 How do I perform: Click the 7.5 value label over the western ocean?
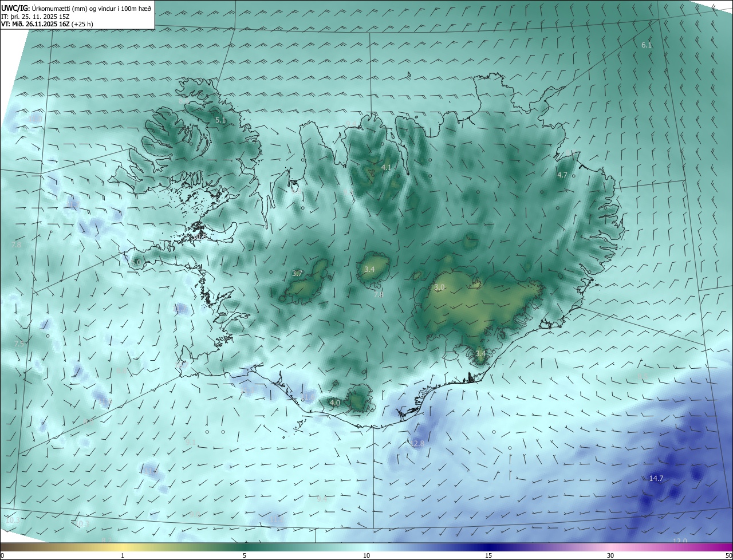[x=19, y=344]
